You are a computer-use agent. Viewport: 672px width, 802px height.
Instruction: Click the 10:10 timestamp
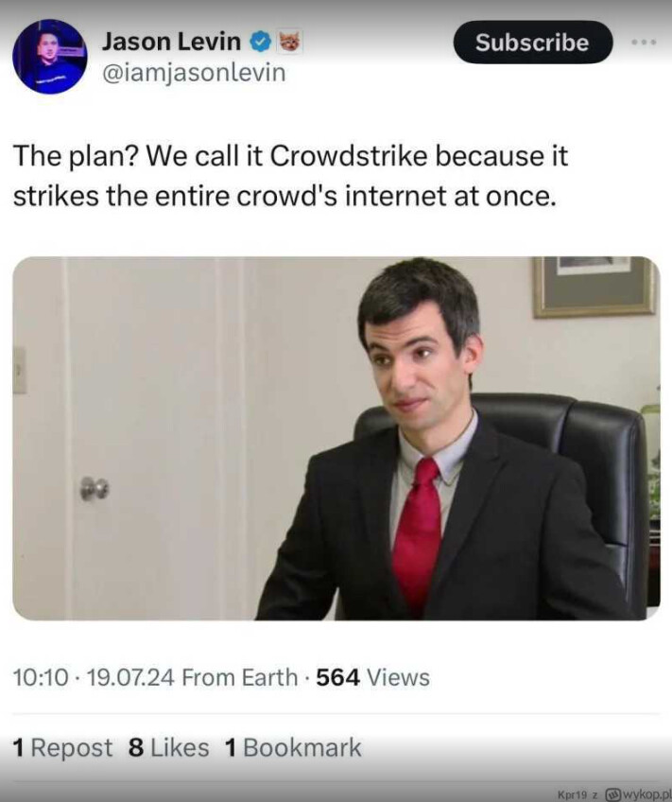point(41,677)
